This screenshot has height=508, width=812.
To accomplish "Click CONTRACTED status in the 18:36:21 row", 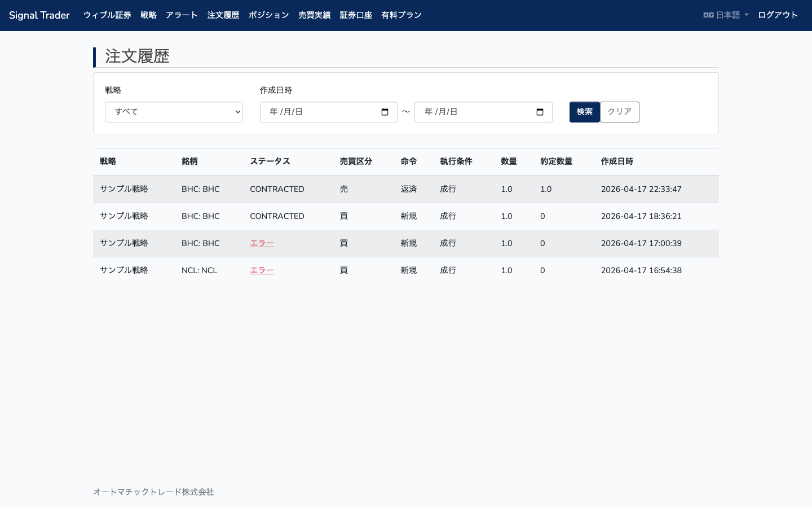I will pyautogui.click(x=277, y=216).
